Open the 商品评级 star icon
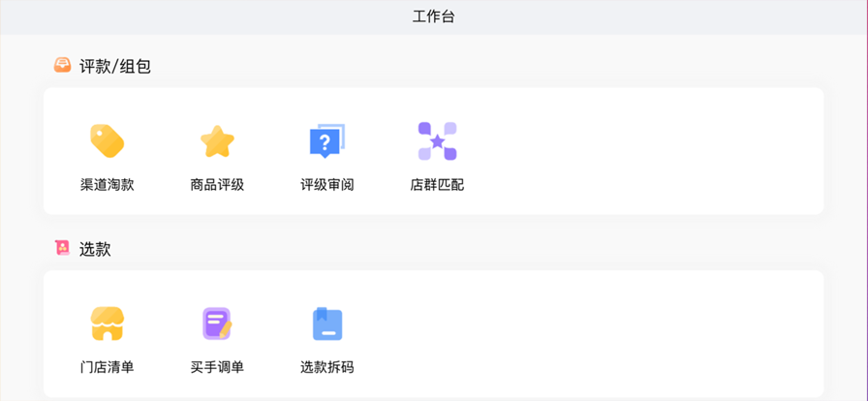The height and width of the screenshot is (401, 868). click(217, 141)
